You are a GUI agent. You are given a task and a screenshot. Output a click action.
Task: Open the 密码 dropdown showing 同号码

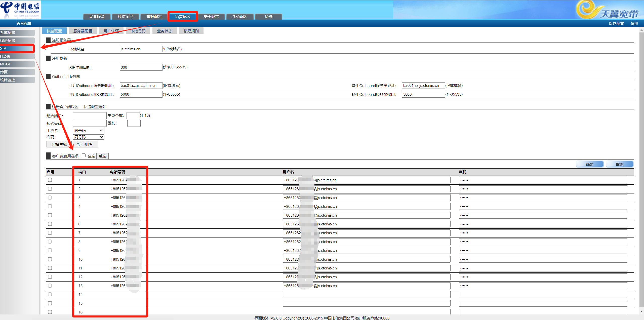click(x=89, y=137)
